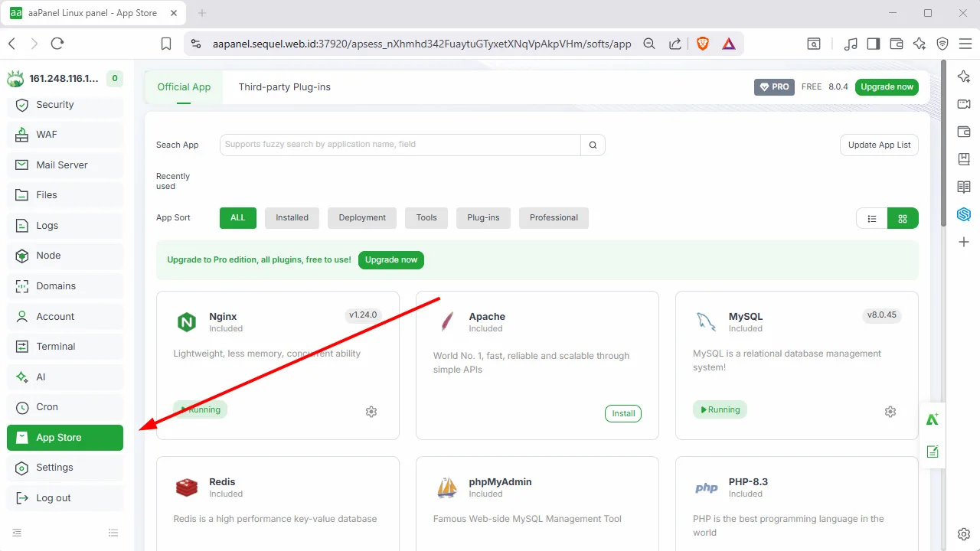
Task: Open Brave Shields lion icon
Action: pos(703,44)
